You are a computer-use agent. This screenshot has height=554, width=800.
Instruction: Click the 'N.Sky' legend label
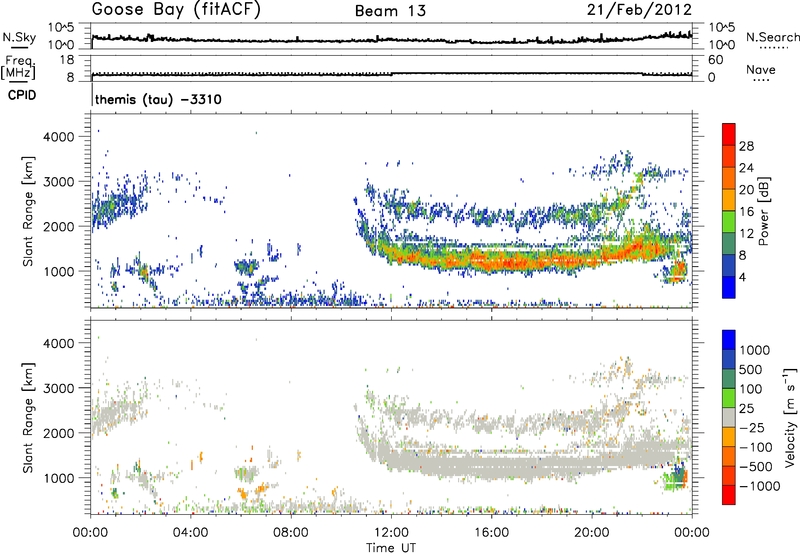pyautogui.click(x=19, y=37)
